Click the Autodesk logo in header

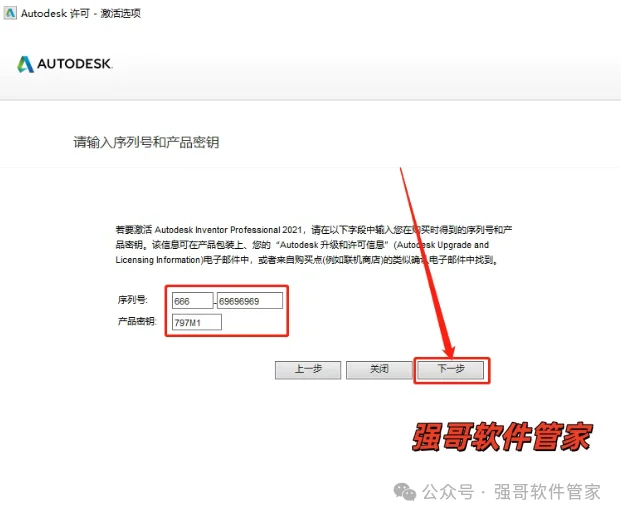[x=65, y=64]
